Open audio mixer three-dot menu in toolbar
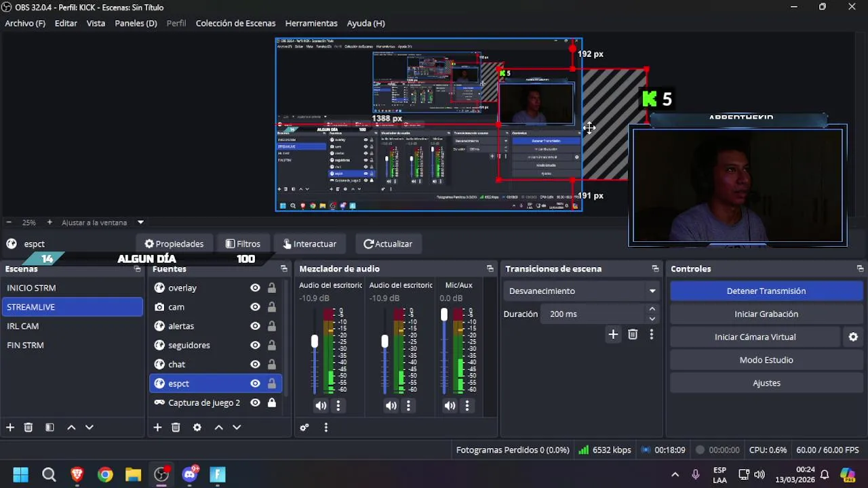868x488 pixels. tap(325, 427)
